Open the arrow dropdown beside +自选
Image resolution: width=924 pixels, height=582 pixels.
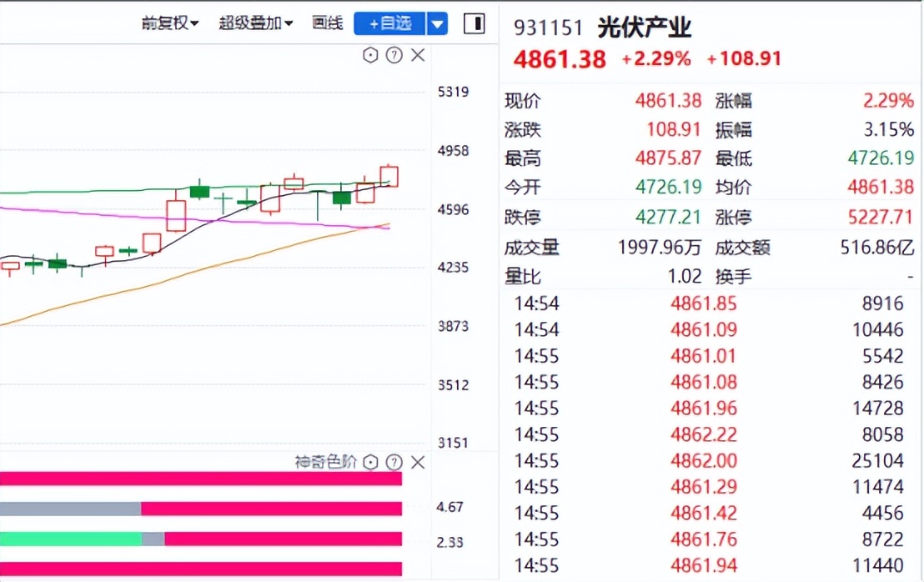click(x=437, y=23)
